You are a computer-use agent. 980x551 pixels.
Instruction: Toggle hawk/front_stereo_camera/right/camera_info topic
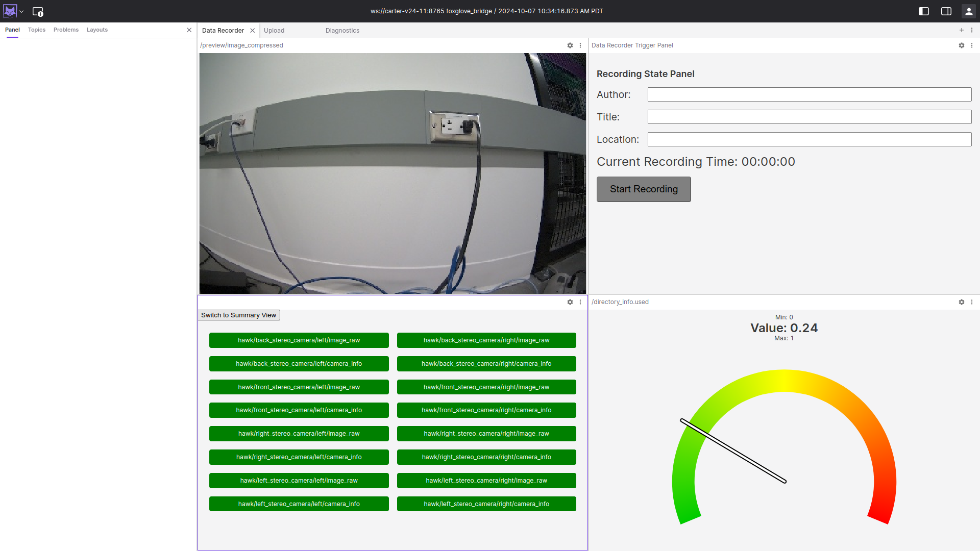coord(486,410)
